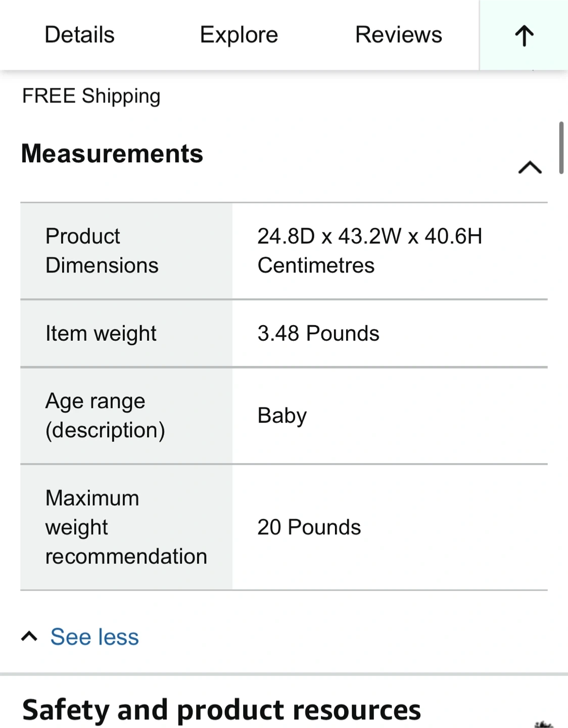
Task: Click the page scrollbar thumb
Action: click(561, 148)
